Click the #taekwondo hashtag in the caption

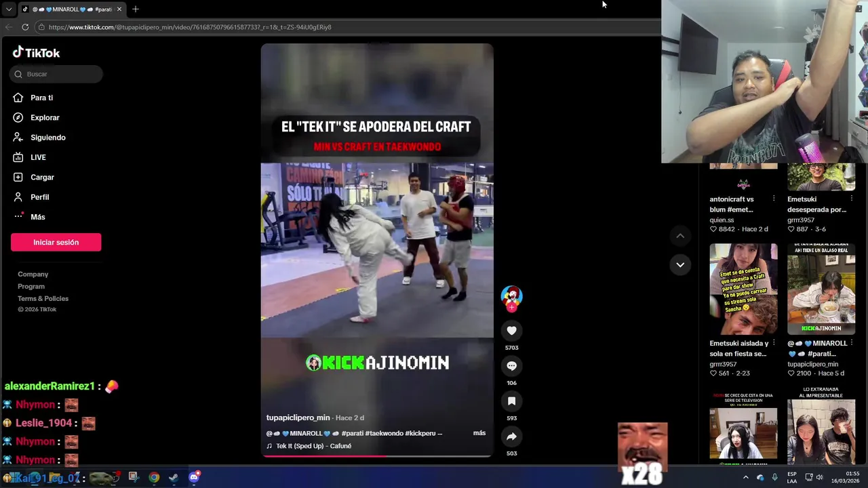click(384, 433)
